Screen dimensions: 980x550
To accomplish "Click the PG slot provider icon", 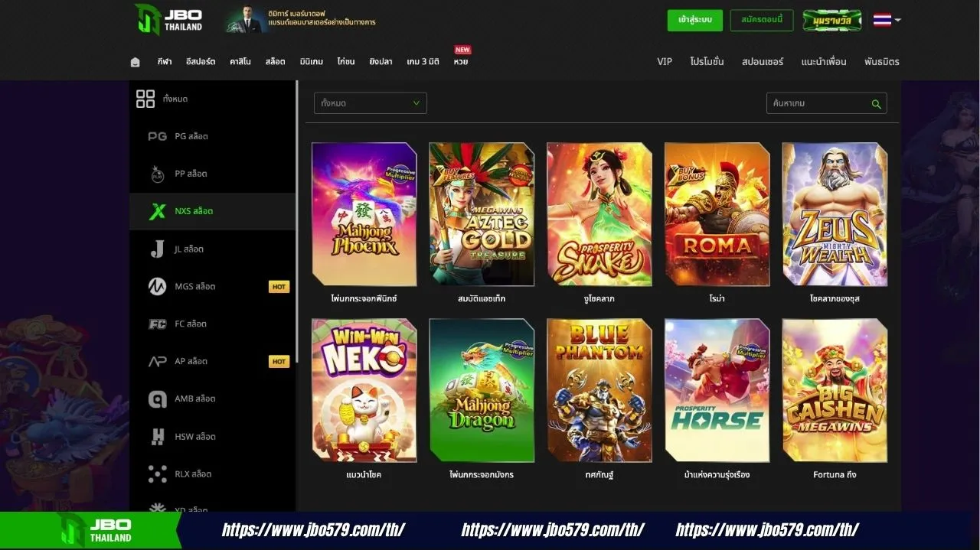I will click(x=157, y=136).
